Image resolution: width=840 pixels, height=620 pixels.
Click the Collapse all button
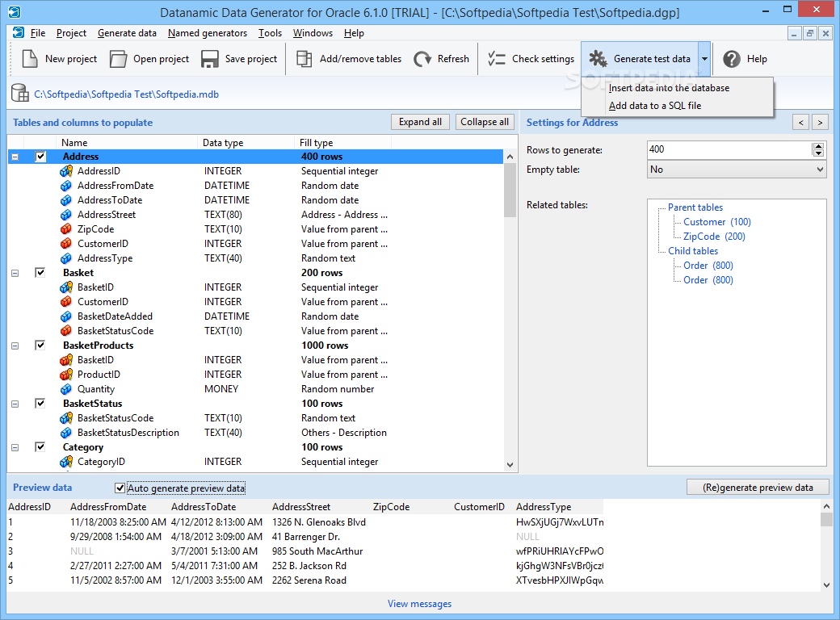point(485,122)
